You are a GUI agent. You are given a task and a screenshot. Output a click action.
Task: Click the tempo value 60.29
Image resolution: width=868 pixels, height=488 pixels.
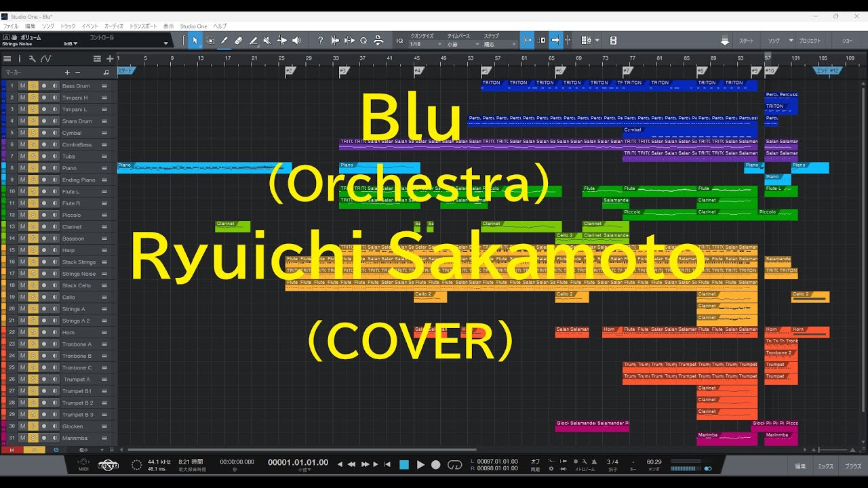[654, 462]
